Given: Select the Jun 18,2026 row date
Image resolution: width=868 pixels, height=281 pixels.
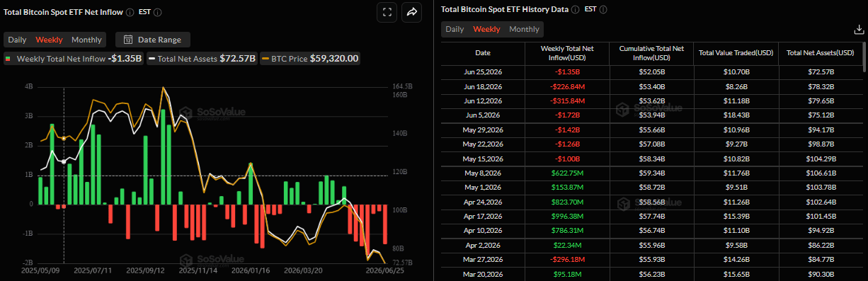Looking at the screenshot, I should [x=482, y=86].
